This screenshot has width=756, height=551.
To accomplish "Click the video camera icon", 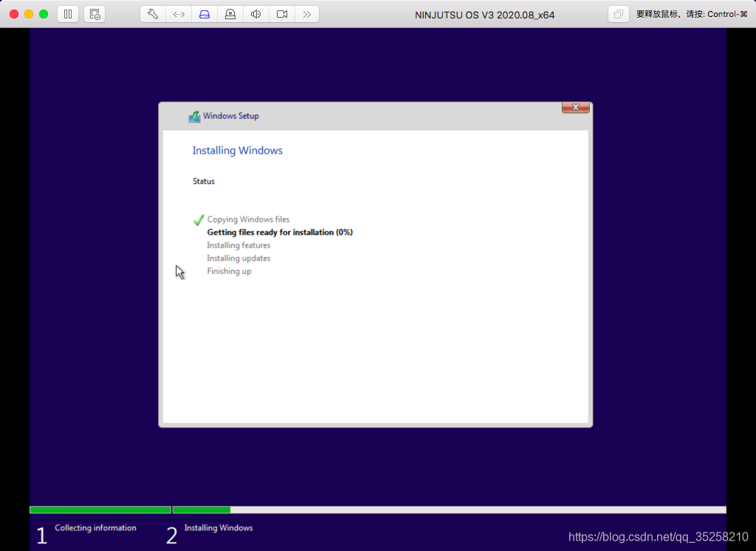I will pos(282,14).
